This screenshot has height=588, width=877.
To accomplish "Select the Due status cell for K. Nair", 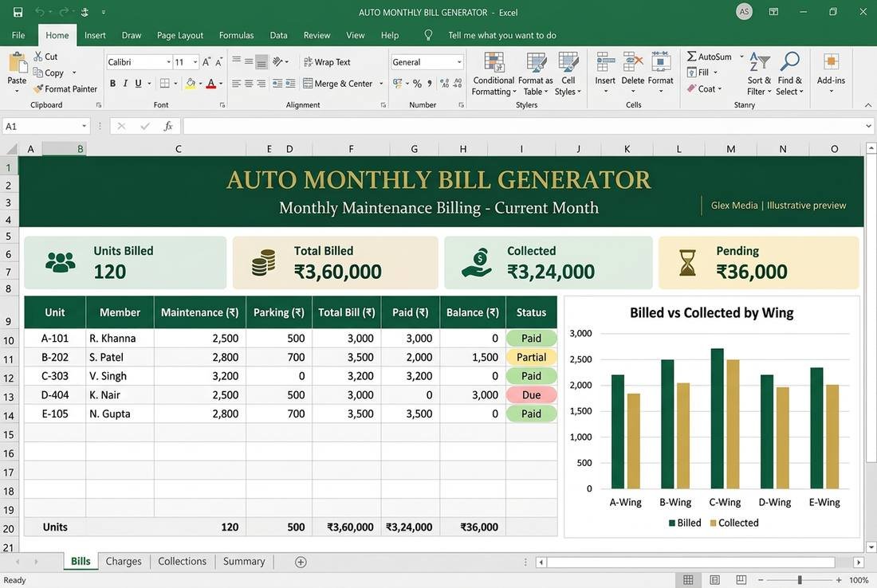I will [531, 395].
